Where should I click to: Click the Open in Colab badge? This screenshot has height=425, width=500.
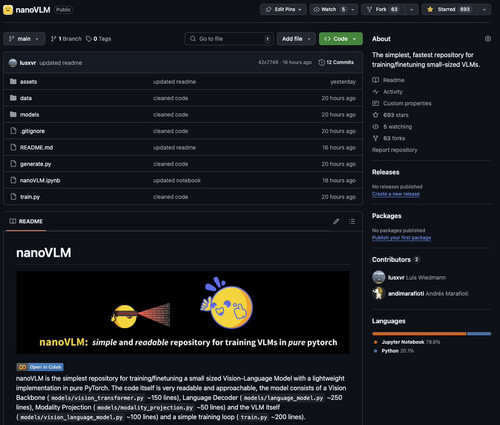[x=40, y=367]
